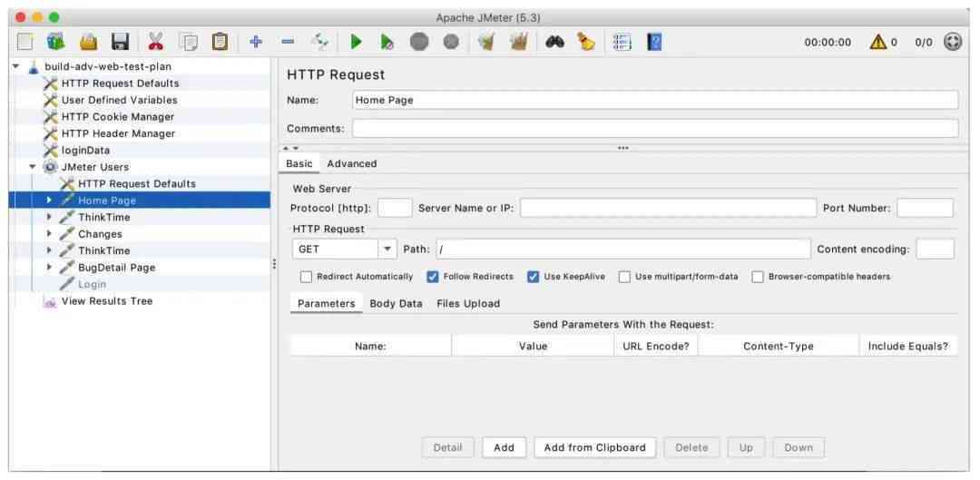Click the Add button
The height and width of the screenshot is (480, 980).
coord(504,447)
